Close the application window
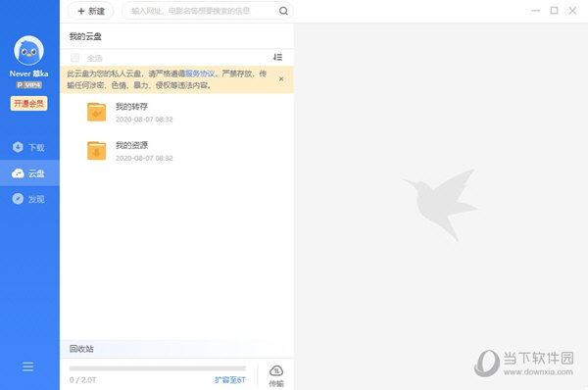The height and width of the screenshot is (390, 588). (572, 11)
